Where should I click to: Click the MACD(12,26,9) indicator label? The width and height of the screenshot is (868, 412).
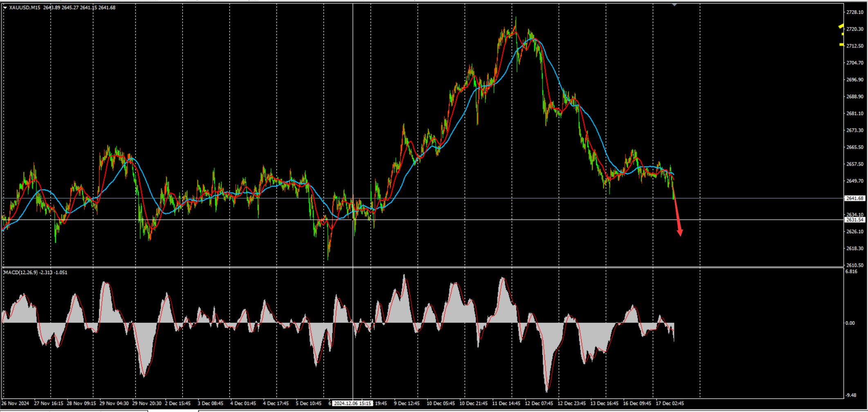(20, 272)
